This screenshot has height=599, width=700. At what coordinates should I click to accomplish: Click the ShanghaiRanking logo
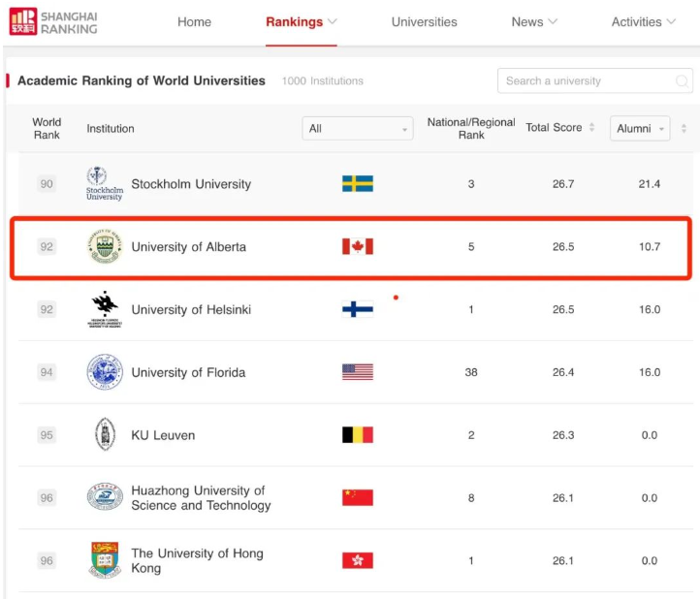point(53,21)
